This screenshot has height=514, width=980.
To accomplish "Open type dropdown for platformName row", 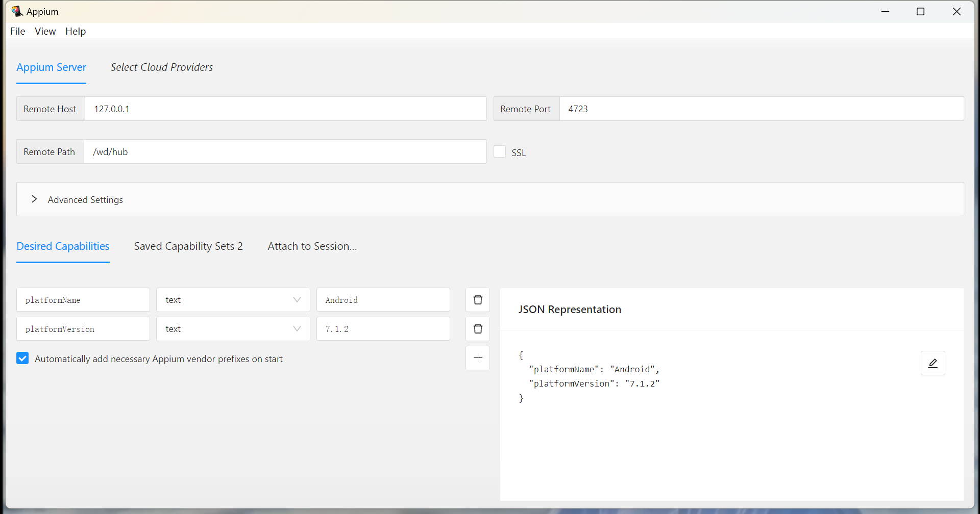I will pos(233,300).
